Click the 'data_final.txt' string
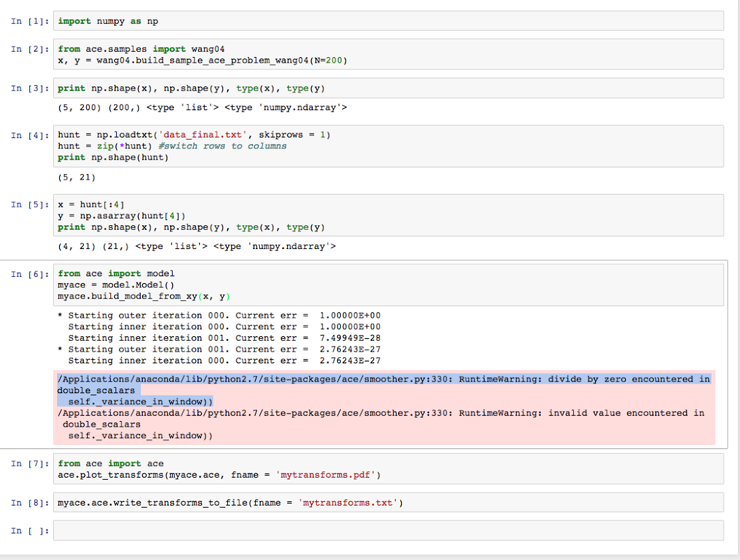 (x=203, y=135)
